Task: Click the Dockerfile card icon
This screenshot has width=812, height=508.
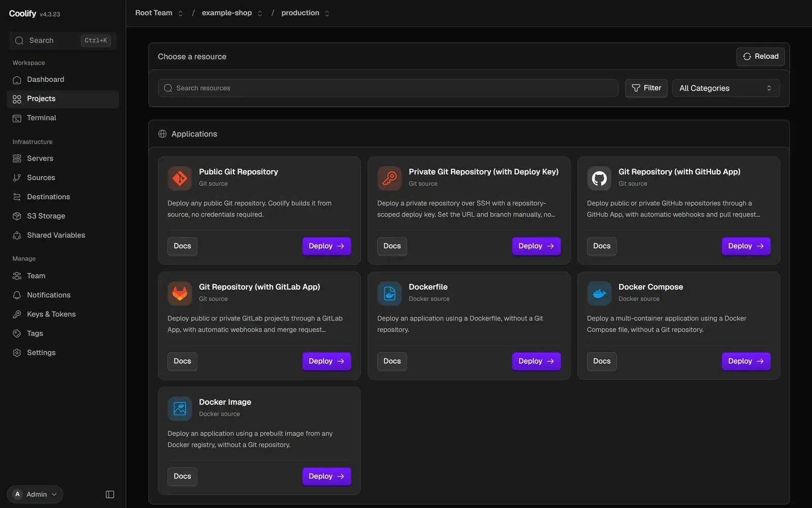Action: 389,294
